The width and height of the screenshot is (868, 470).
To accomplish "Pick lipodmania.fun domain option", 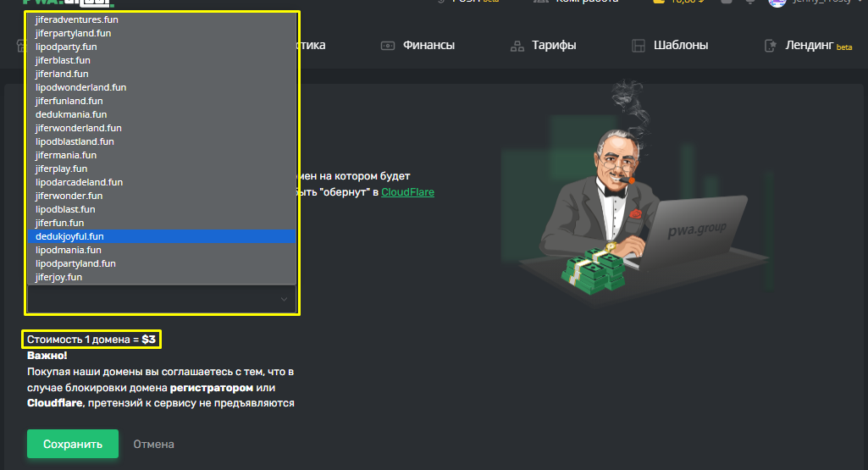I will [162, 250].
